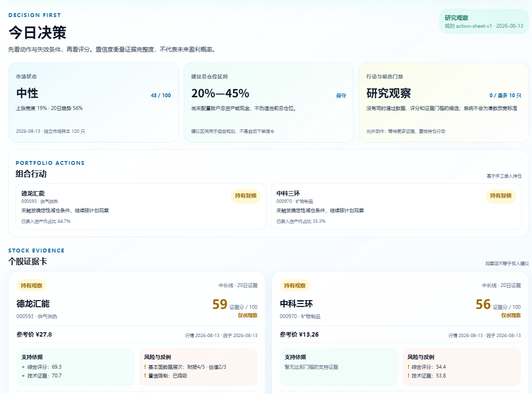Click the 43 / 100 market score
This screenshot has height=394, width=532.
click(x=161, y=95)
